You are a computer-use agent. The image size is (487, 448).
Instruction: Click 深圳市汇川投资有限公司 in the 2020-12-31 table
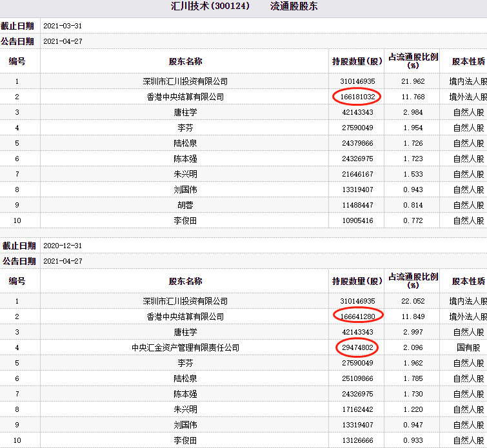[x=185, y=301]
